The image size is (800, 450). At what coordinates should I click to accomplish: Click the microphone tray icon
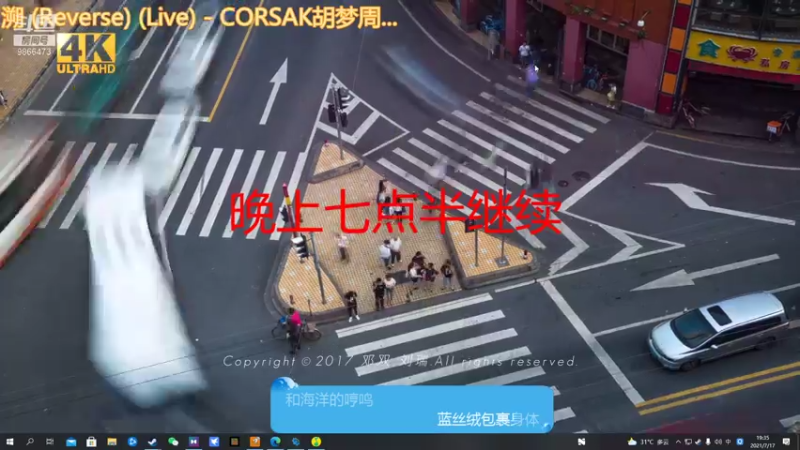pos(708,442)
